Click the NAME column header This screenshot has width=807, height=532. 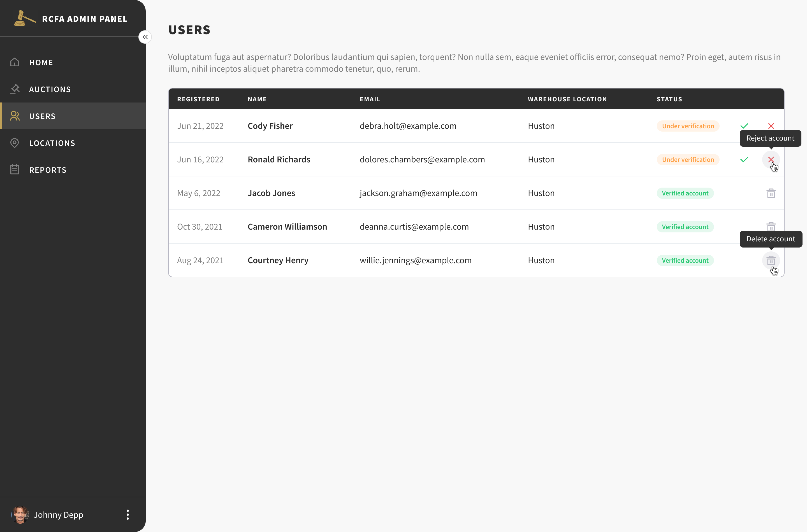(257, 99)
